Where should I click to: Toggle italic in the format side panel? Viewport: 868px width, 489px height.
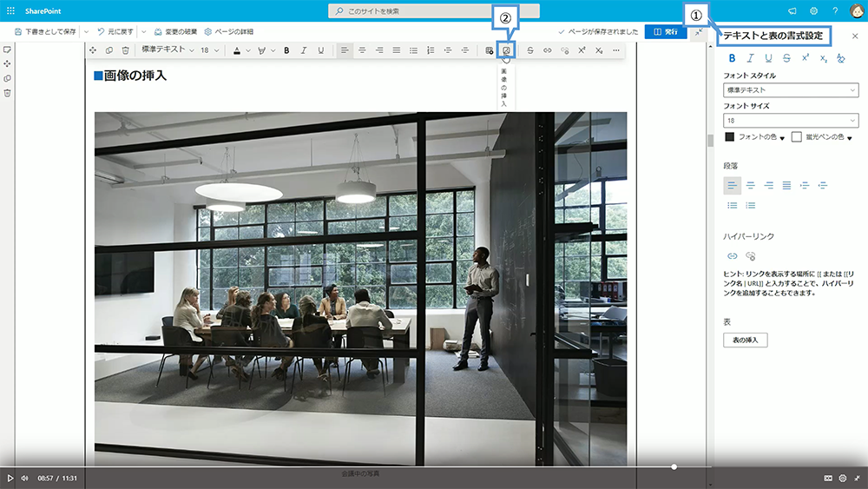tap(751, 58)
